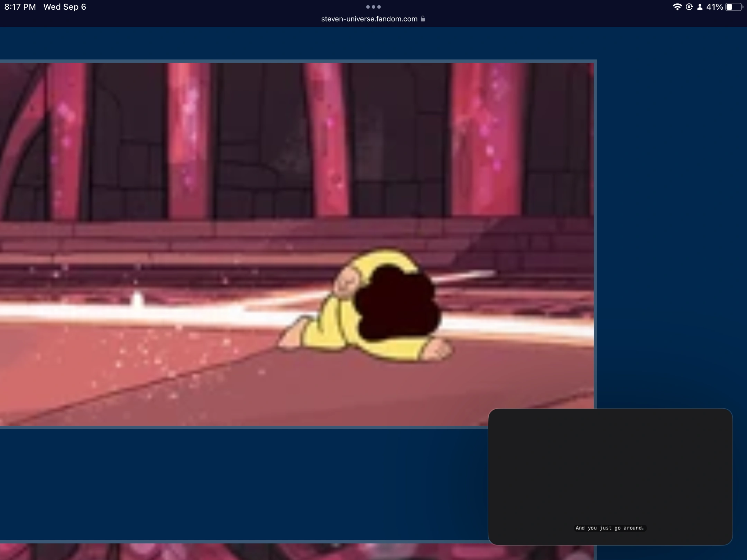Tap the subtitle reading 'And you just go around.'
This screenshot has height=560, width=747.
[610, 528]
